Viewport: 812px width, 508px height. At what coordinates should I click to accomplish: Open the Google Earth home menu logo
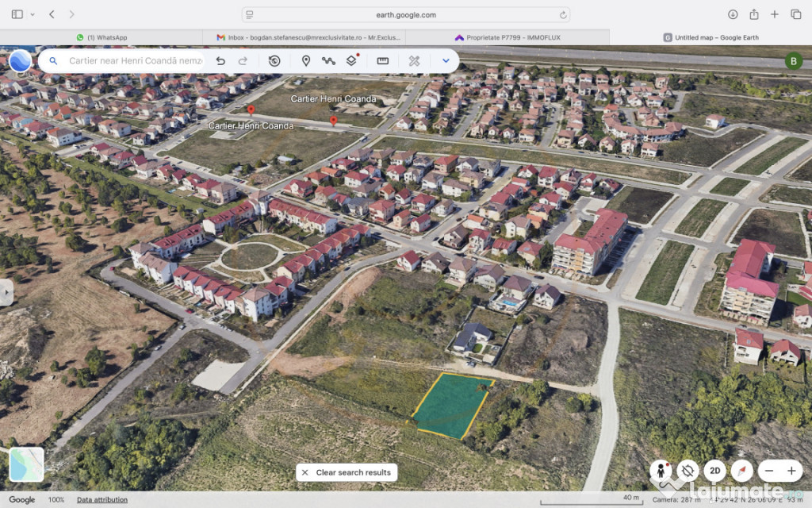pyautogui.click(x=20, y=61)
